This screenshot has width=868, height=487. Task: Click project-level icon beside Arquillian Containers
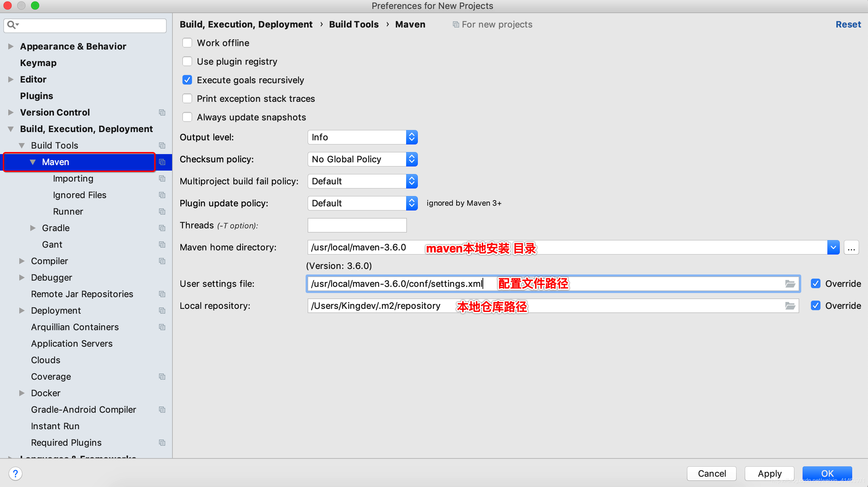tap(162, 327)
